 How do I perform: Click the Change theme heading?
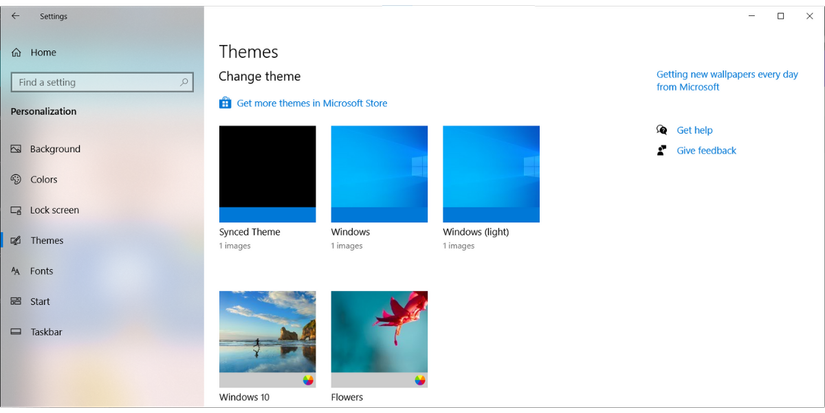coord(259,77)
